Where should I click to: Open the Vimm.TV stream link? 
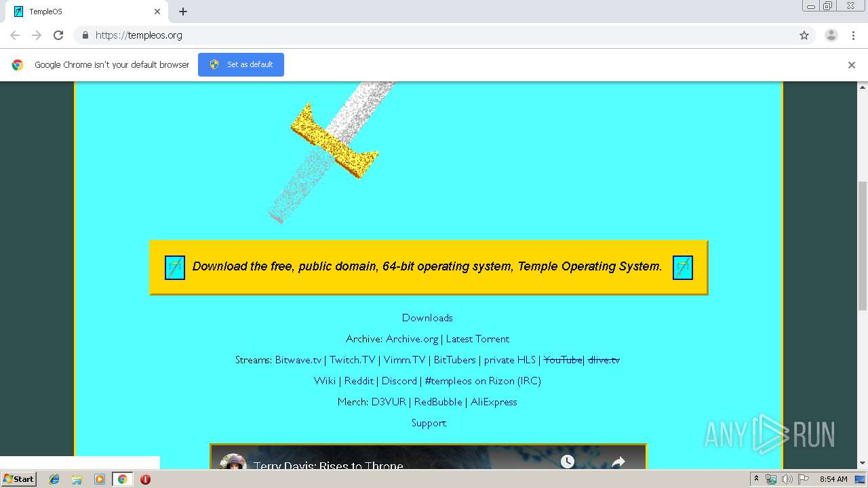pyautogui.click(x=405, y=360)
